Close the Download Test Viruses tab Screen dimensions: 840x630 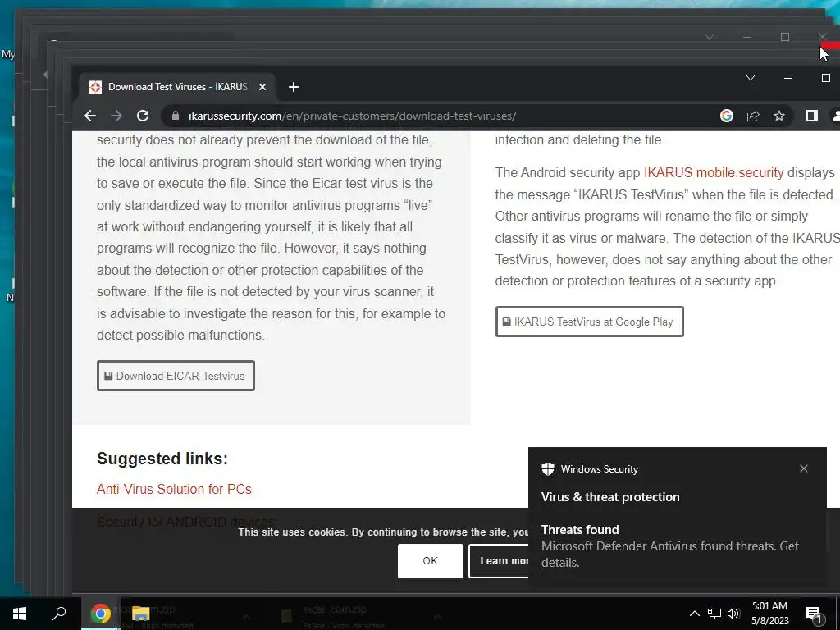pyautogui.click(x=262, y=87)
